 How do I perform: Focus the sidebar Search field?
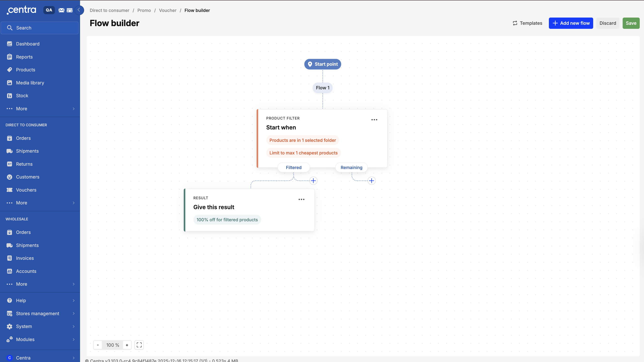click(x=40, y=28)
